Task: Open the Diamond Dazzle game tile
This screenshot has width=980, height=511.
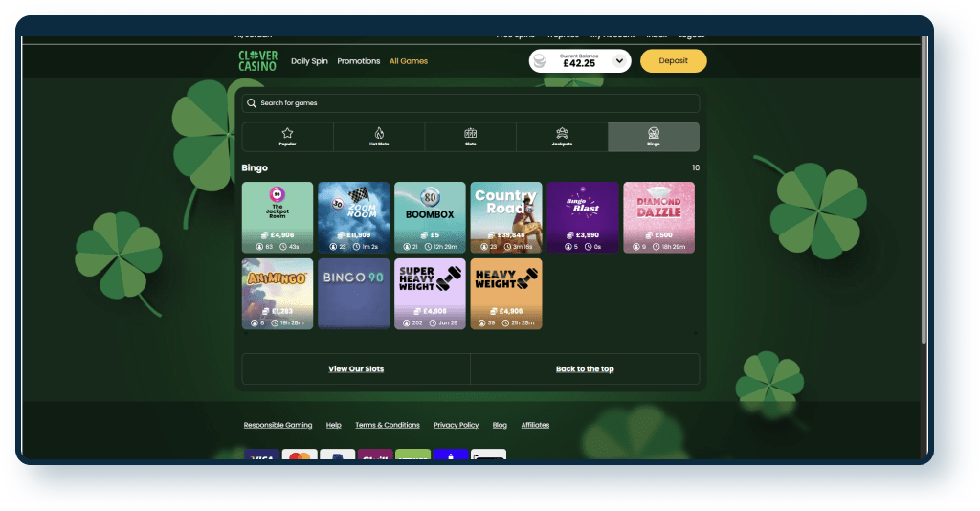Action: coord(658,217)
